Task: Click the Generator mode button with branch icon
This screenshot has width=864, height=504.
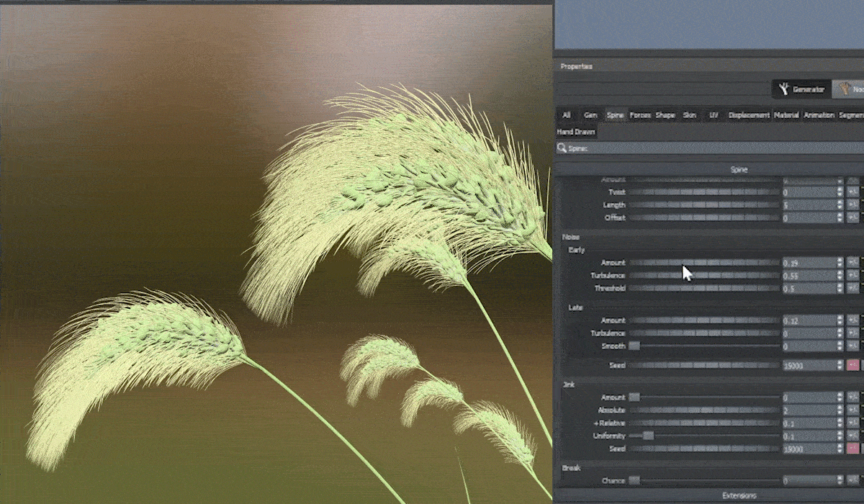Action: (x=801, y=89)
